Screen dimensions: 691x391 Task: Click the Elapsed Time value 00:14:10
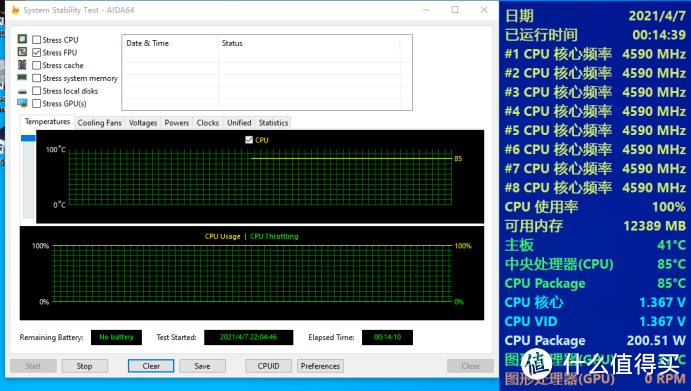tap(387, 337)
